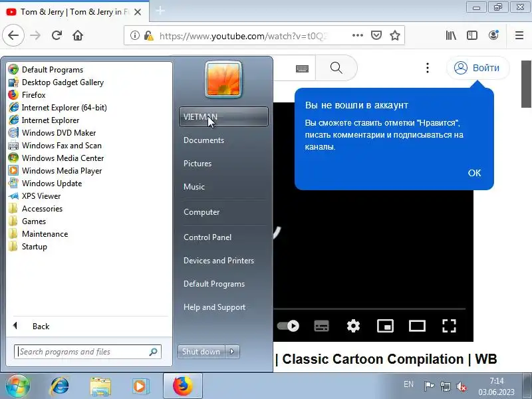
Task: Click Search programs and files field
Action: (88, 352)
